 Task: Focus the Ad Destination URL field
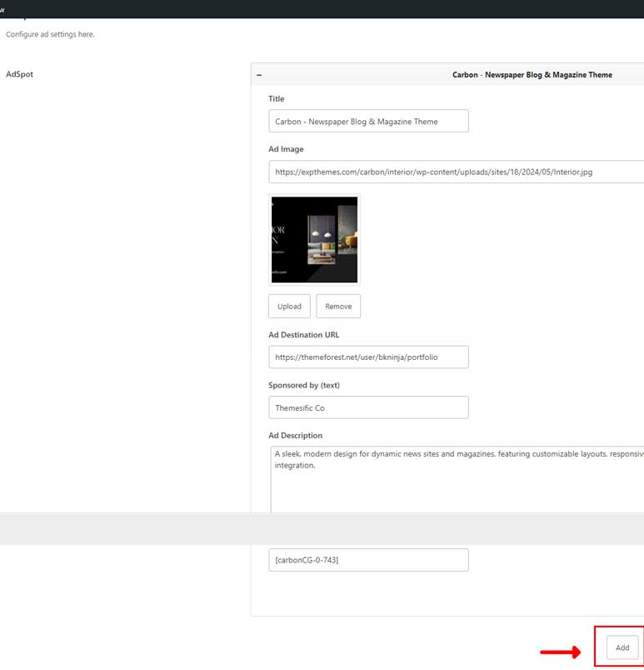(368, 357)
